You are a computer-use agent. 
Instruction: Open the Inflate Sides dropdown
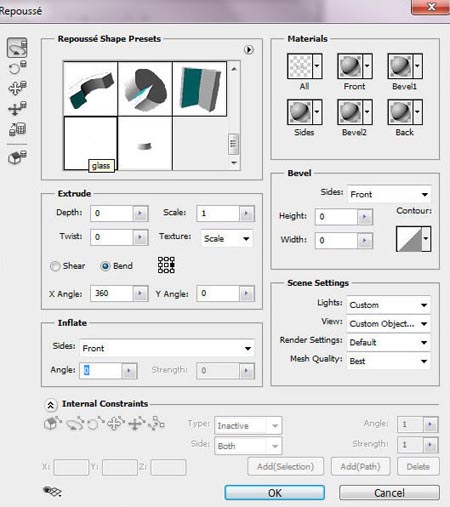click(167, 348)
